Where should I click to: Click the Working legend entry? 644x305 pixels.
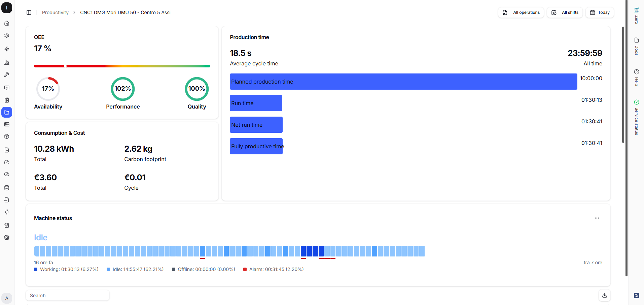(x=66, y=269)
